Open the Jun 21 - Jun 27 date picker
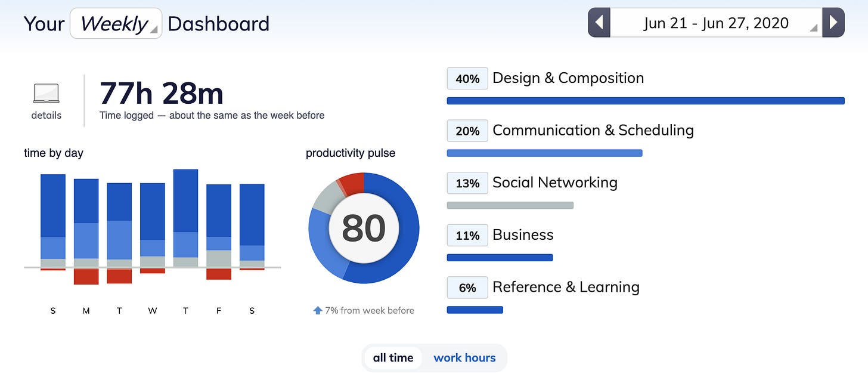 716,23
